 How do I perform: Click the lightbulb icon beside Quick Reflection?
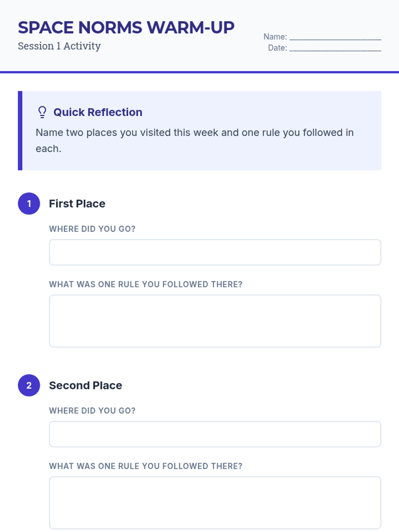42,112
